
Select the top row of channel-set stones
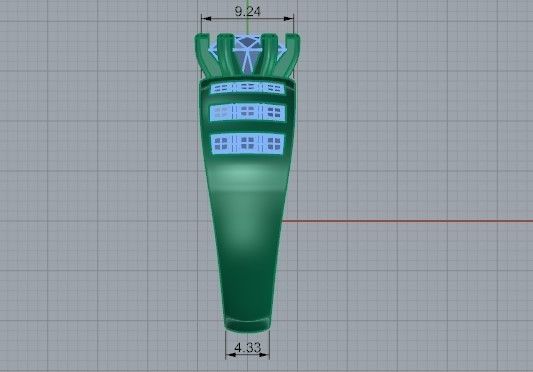tap(247, 88)
